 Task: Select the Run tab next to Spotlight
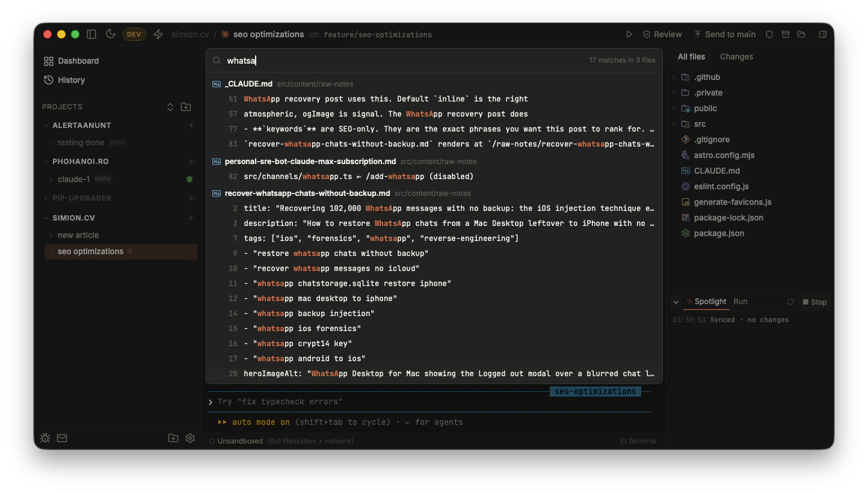[740, 302]
